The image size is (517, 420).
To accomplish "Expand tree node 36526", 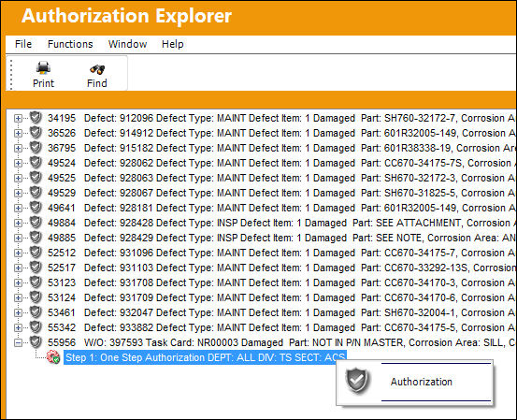I will point(18,133).
